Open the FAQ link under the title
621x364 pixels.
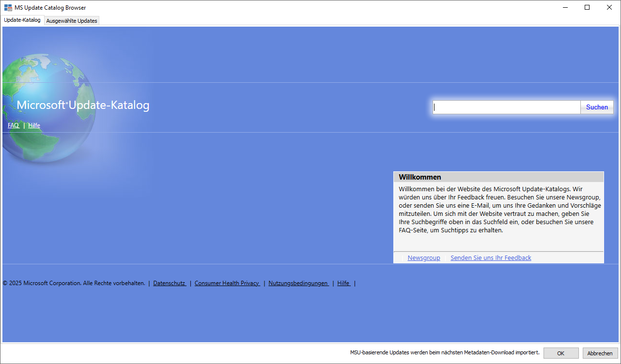(13, 125)
